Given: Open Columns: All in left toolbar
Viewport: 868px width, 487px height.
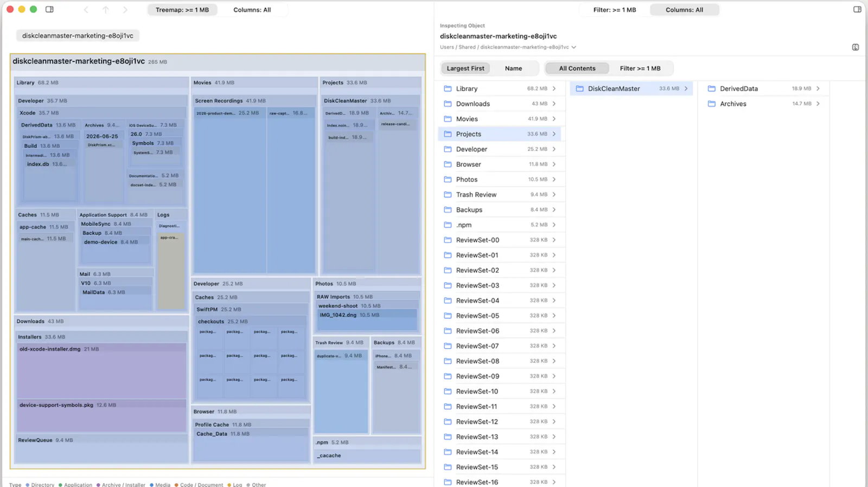Looking at the screenshot, I should pyautogui.click(x=252, y=10).
